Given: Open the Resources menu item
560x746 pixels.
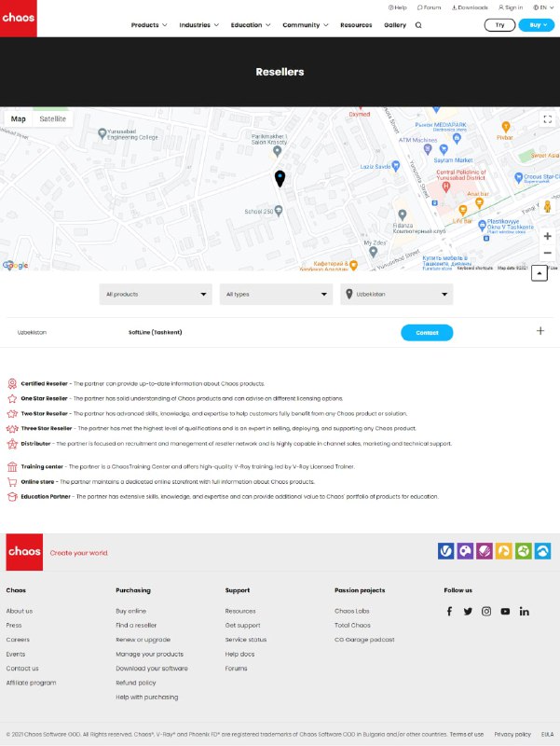Looking at the screenshot, I should (x=356, y=25).
